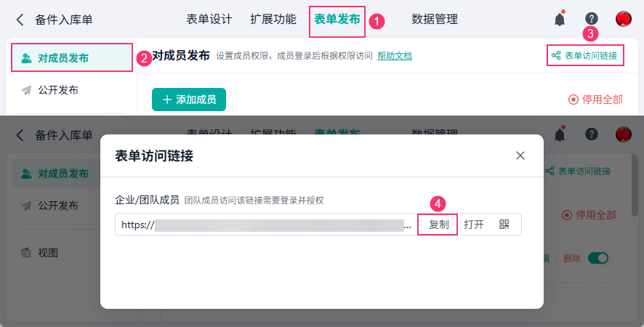
Task: Close the 表单访问链接 dialog
Action: pos(520,156)
